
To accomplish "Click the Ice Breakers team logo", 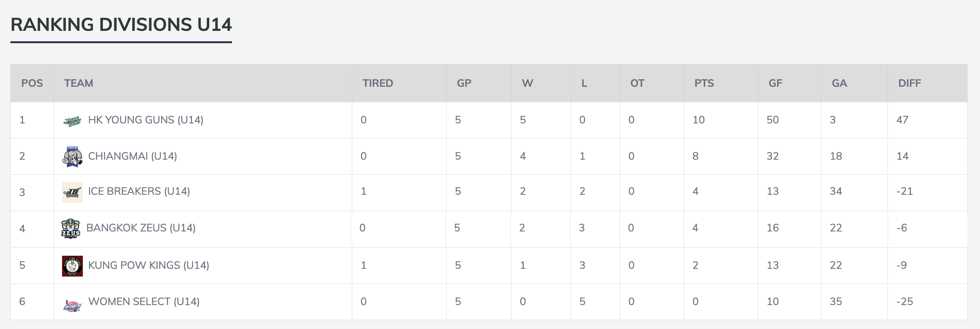I will pos(72,192).
